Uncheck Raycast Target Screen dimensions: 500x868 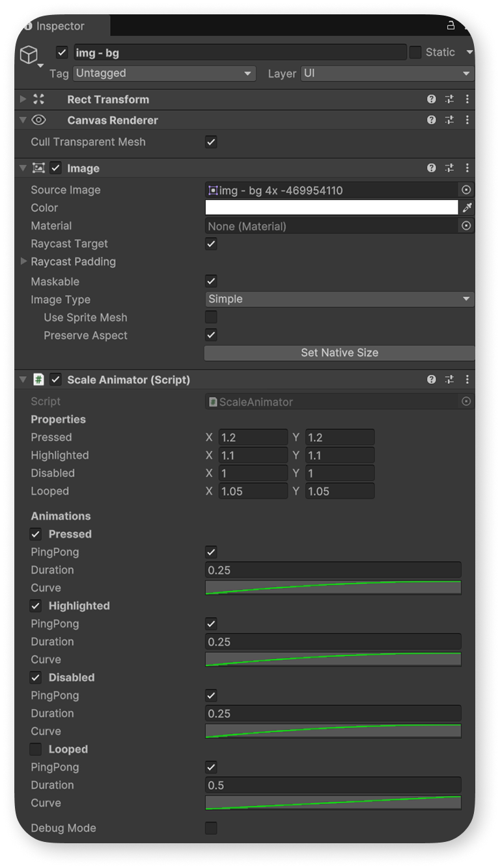pos(211,244)
